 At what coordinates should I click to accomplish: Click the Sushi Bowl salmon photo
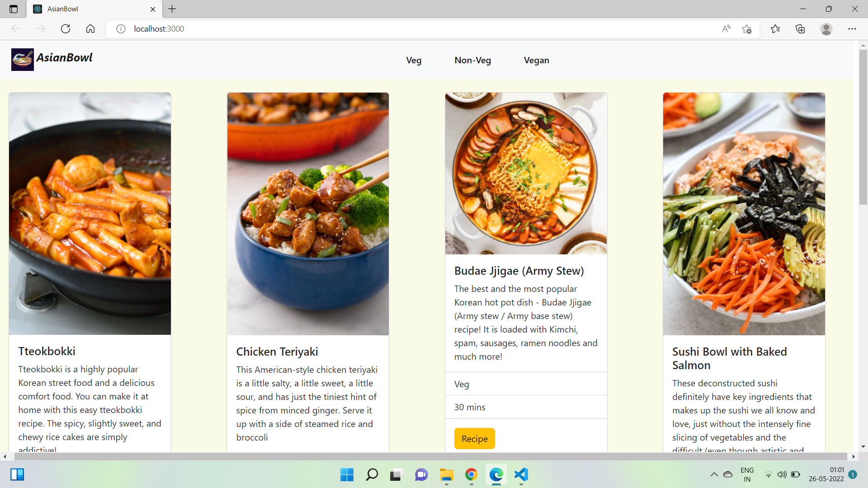click(x=744, y=214)
